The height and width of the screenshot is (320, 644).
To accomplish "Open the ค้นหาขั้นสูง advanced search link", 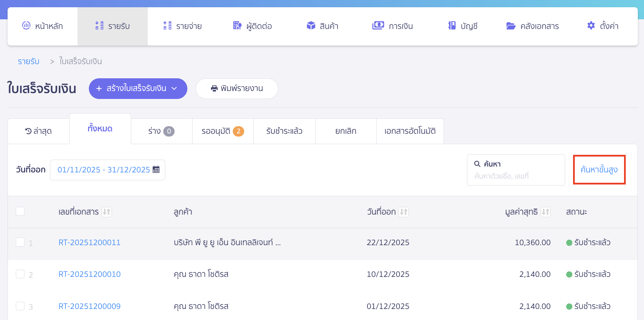I will tap(599, 170).
